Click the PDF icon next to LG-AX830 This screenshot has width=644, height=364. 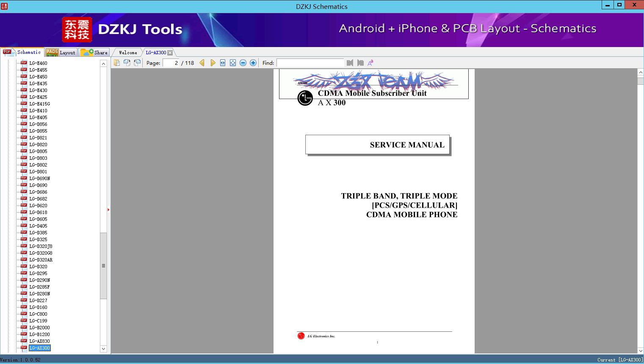coord(24,341)
